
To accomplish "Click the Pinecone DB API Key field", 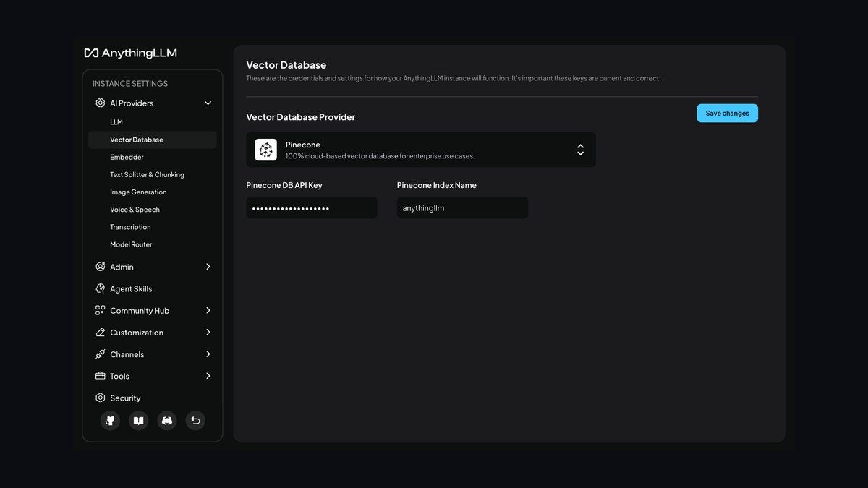I will pos(312,207).
